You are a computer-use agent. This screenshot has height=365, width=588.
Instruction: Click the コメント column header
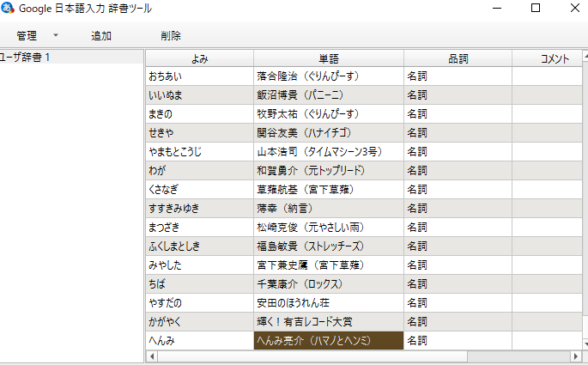coord(547,58)
